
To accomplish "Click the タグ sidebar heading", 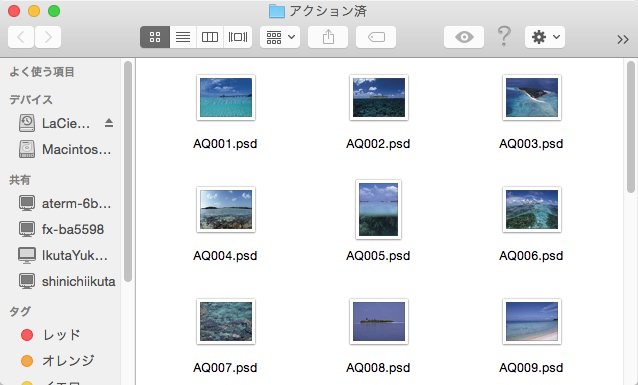I will pyautogui.click(x=20, y=311).
